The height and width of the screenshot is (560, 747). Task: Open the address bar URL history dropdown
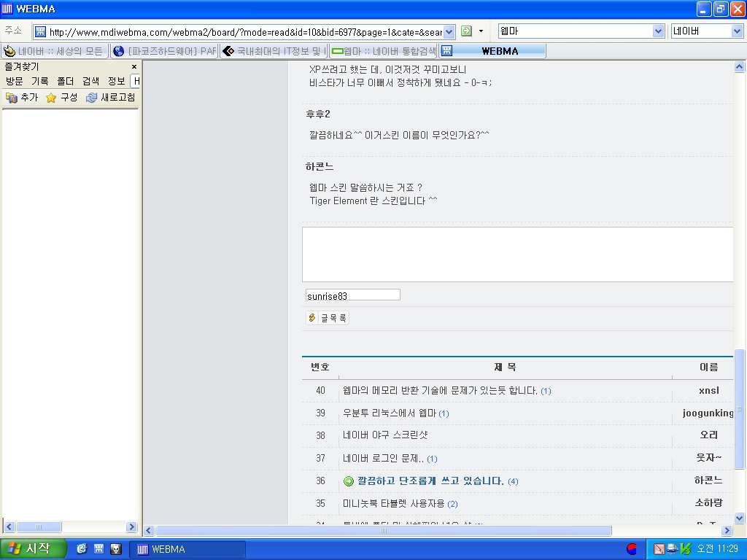pyautogui.click(x=449, y=31)
